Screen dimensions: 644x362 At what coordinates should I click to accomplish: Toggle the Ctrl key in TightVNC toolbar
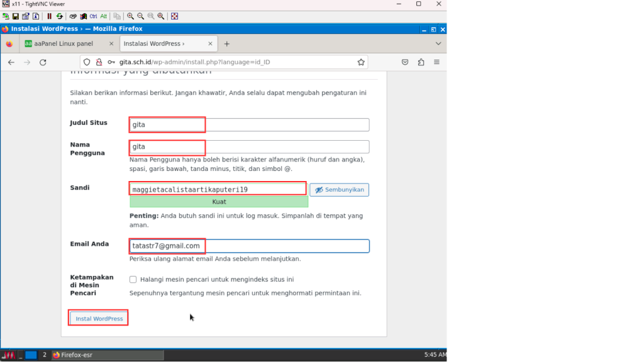click(93, 16)
